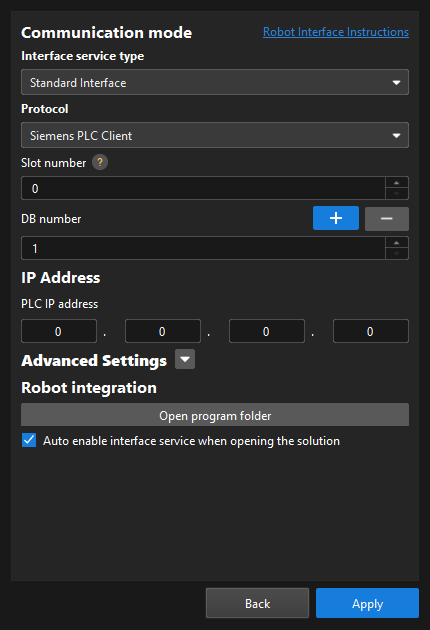Click the Slot number input field

pyautogui.click(x=203, y=188)
